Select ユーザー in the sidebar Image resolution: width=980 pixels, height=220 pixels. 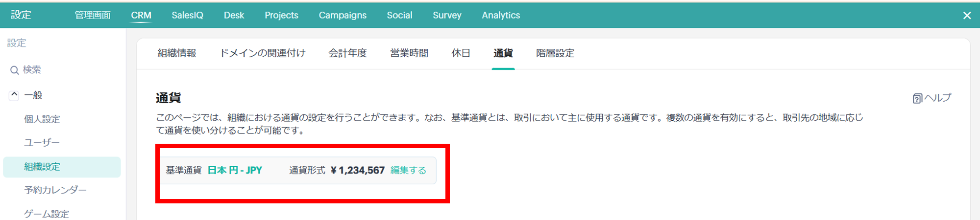42,143
